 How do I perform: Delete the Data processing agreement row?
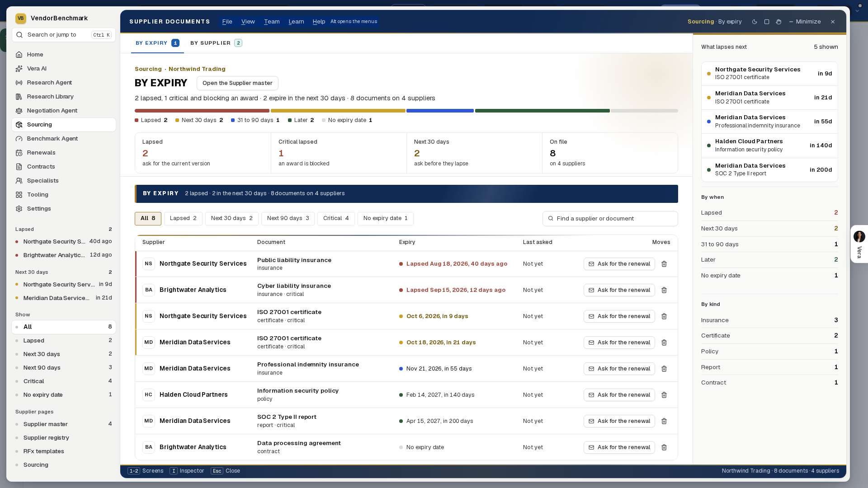point(664,447)
